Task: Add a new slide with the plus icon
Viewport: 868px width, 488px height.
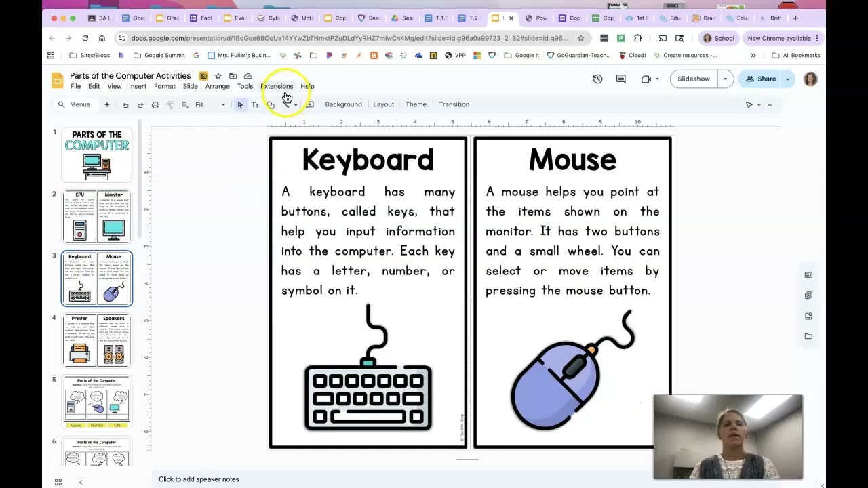Action: point(106,104)
